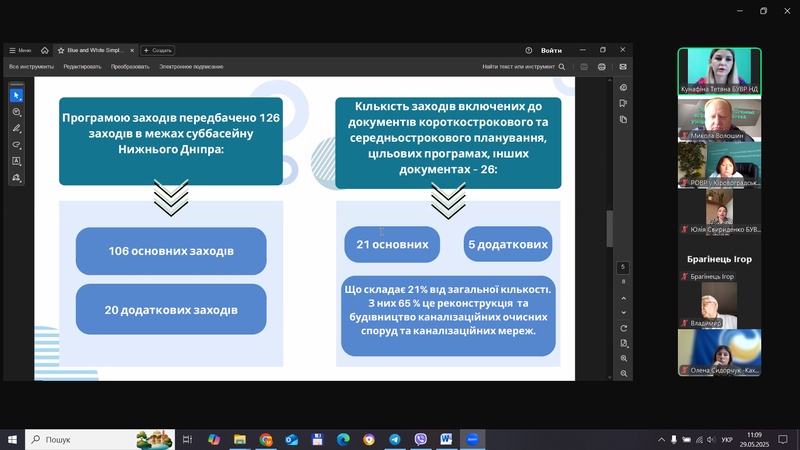Select the stamp and signature tool
This screenshot has height=450, width=800.
coord(16,178)
